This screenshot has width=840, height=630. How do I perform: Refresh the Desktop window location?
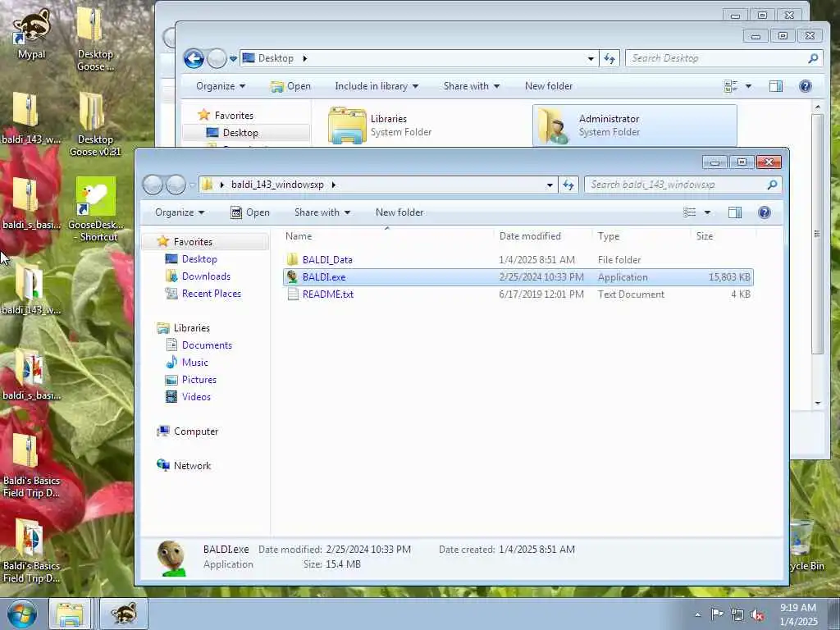[609, 58]
